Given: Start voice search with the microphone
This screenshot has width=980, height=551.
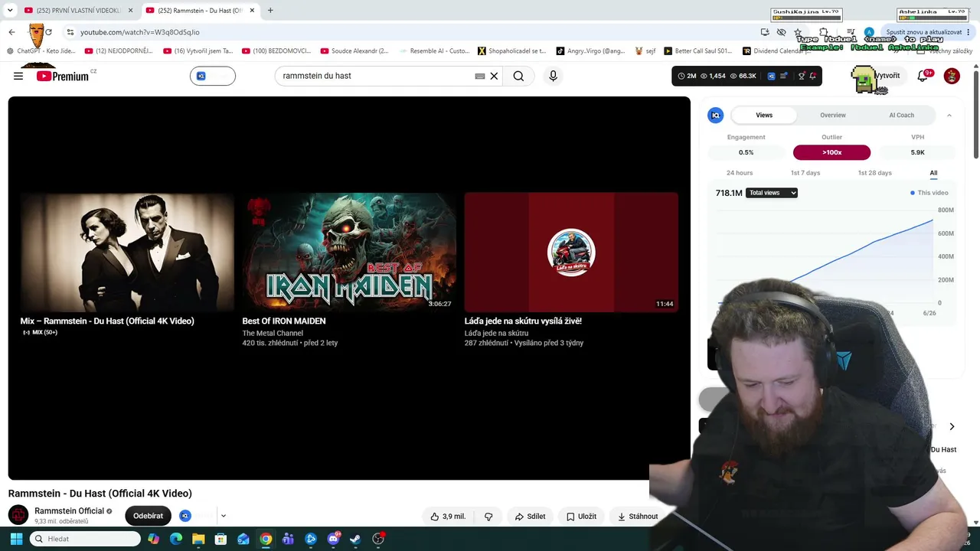Looking at the screenshot, I should (553, 76).
